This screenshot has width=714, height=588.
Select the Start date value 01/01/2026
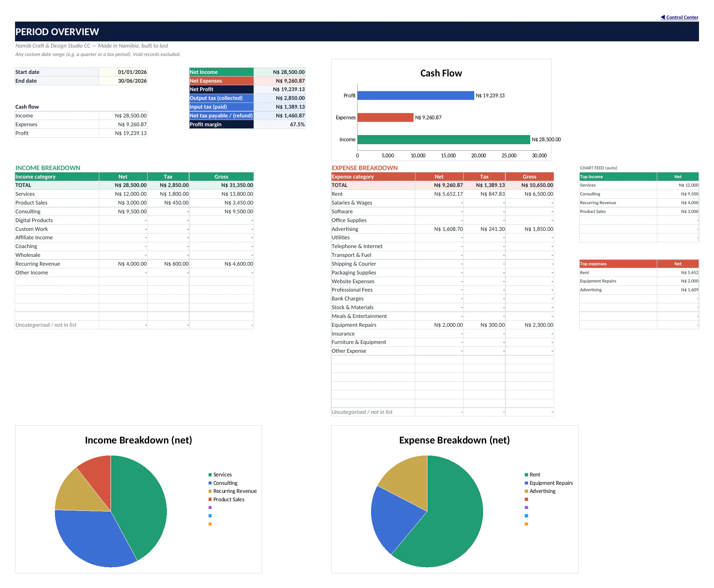(x=123, y=72)
